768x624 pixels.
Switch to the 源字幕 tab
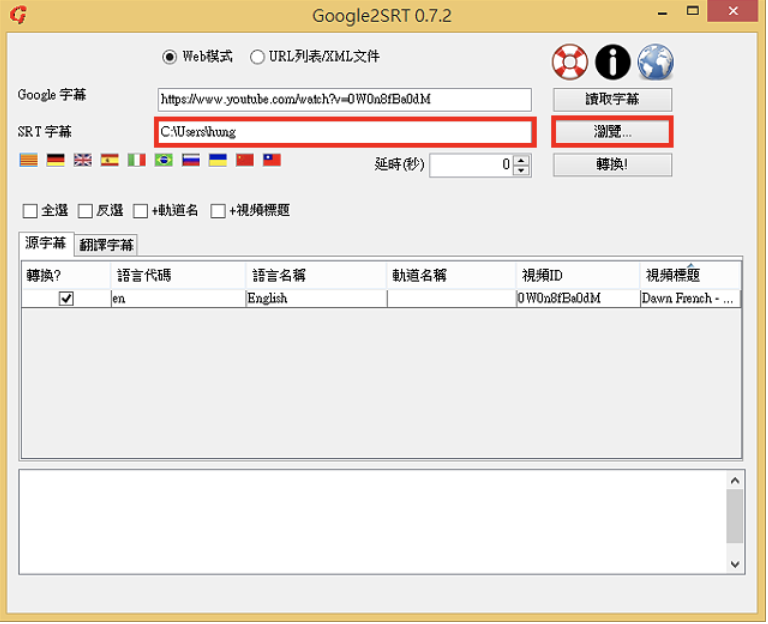point(46,243)
